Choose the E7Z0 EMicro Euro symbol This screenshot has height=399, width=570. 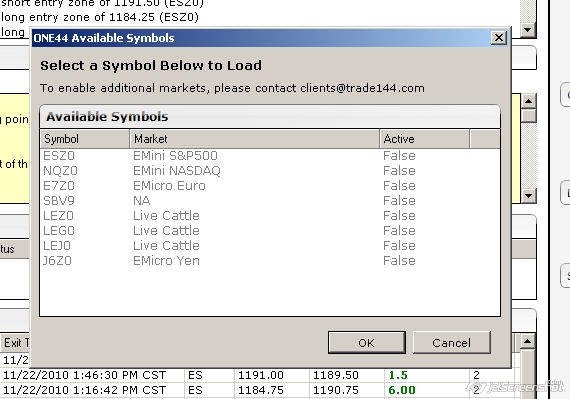(270, 186)
